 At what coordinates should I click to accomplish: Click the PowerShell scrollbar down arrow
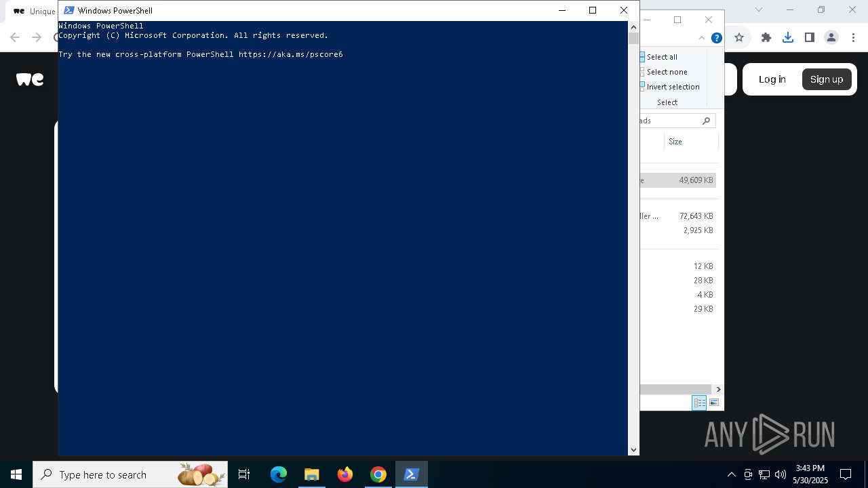point(633,449)
